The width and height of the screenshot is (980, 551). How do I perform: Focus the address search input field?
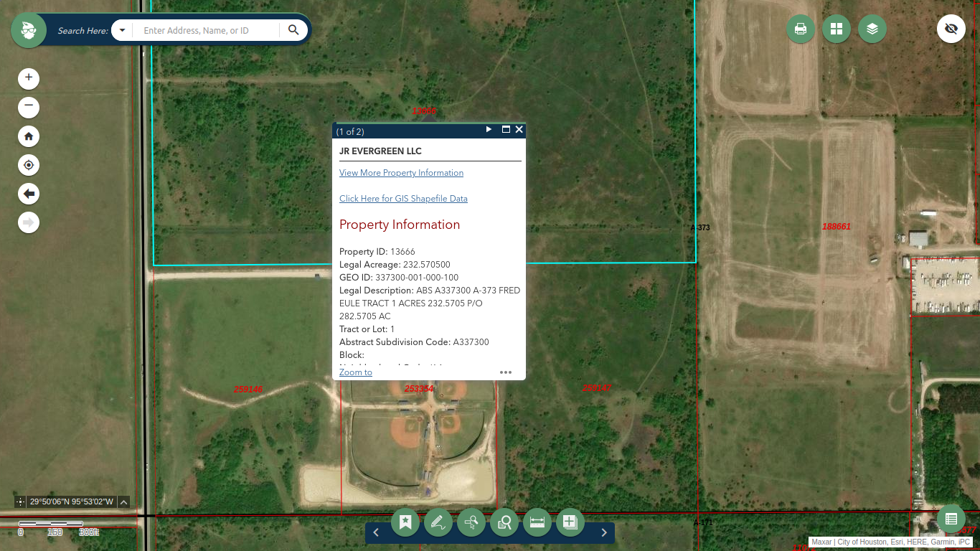coord(206,30)
